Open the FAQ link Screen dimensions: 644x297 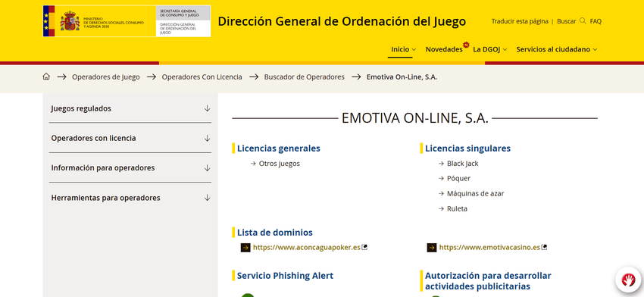tap(596, 21)
